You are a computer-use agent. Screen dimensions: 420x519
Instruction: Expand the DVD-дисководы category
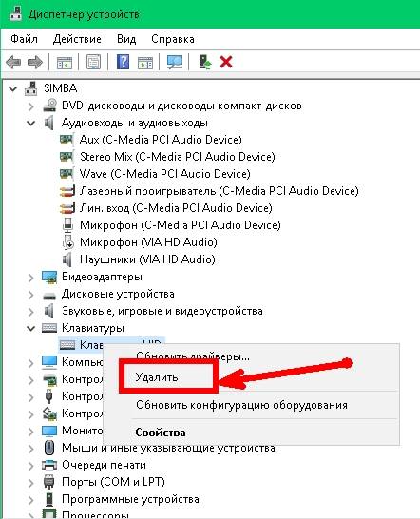coord(30,106)
